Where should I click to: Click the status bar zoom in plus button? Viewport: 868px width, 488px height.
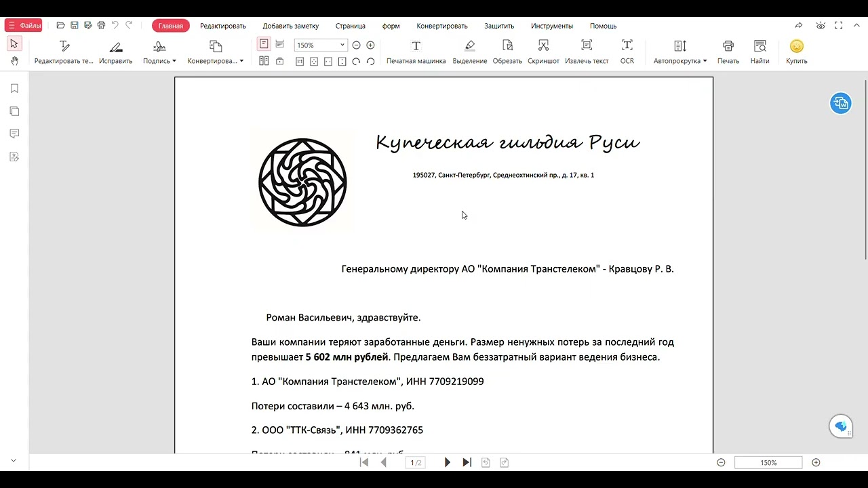816,462
